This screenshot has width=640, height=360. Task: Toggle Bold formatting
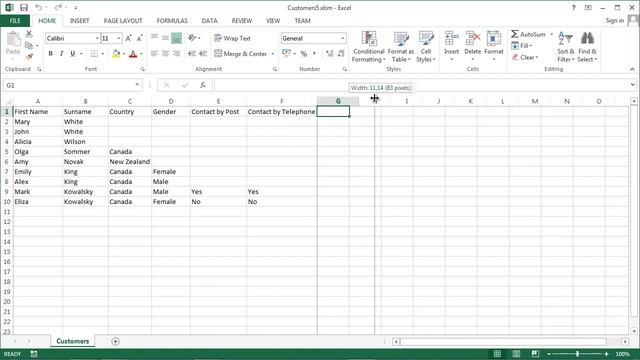tap(51, 53)
